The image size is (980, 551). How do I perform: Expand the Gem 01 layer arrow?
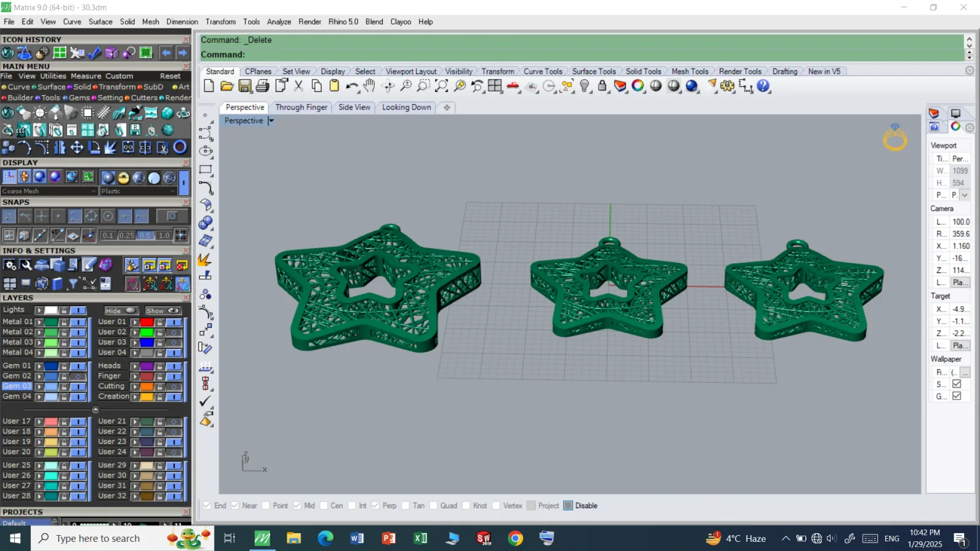point(39,366)
